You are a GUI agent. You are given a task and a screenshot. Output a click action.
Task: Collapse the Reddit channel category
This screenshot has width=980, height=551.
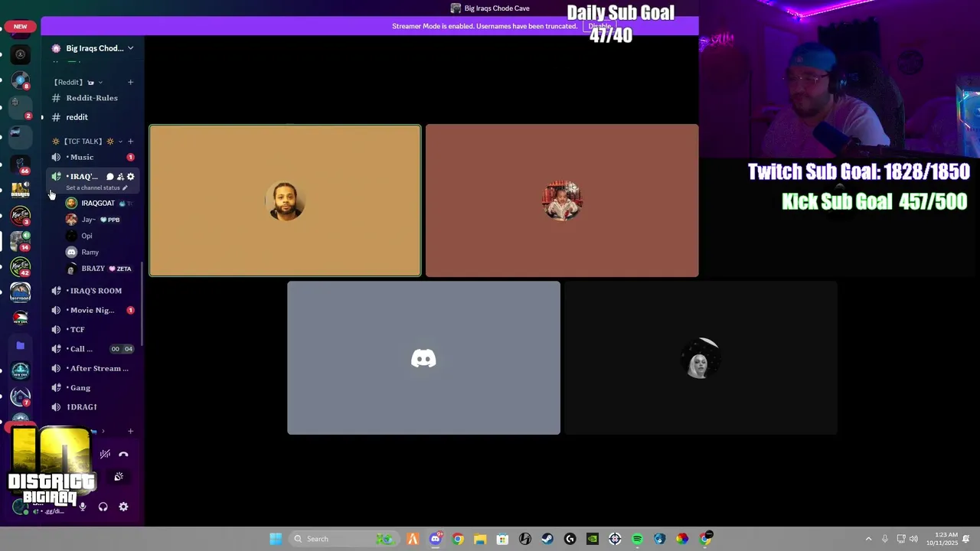pyautogui.click(x=77, y=82)
